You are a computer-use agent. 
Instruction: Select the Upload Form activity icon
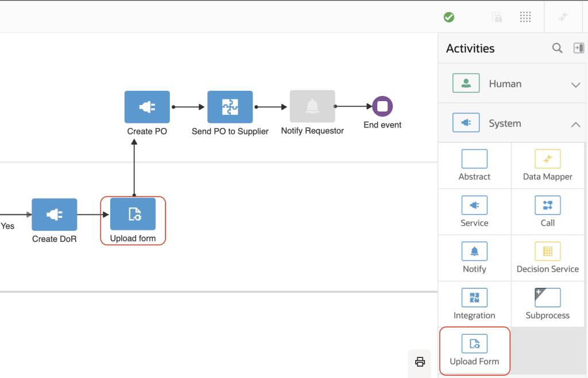click(x=474, y=344)
